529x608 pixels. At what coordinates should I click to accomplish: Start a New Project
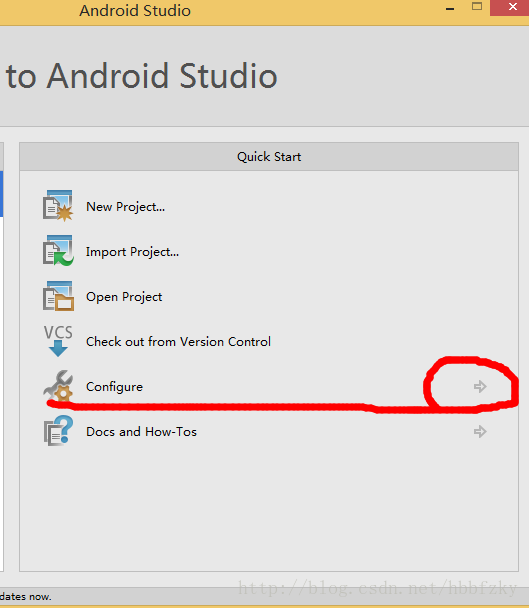(x=125, y=207)
